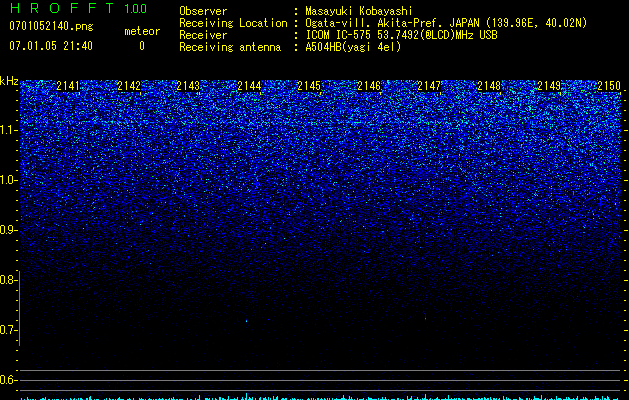Viewport: 629px width, 400px height.
Task: Click time marker 2148
Action: [x=489, y=85]
